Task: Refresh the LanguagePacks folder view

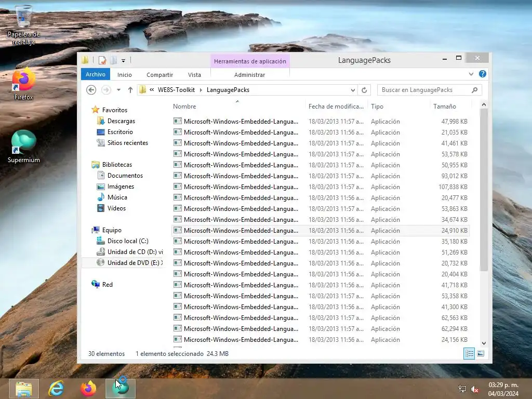Action: [364, 90]
